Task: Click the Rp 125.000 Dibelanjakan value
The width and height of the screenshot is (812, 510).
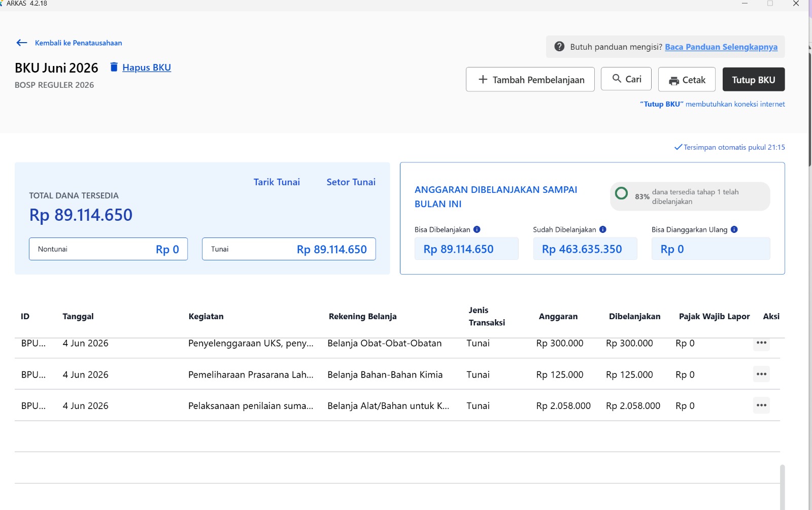Action: (629, 375)
